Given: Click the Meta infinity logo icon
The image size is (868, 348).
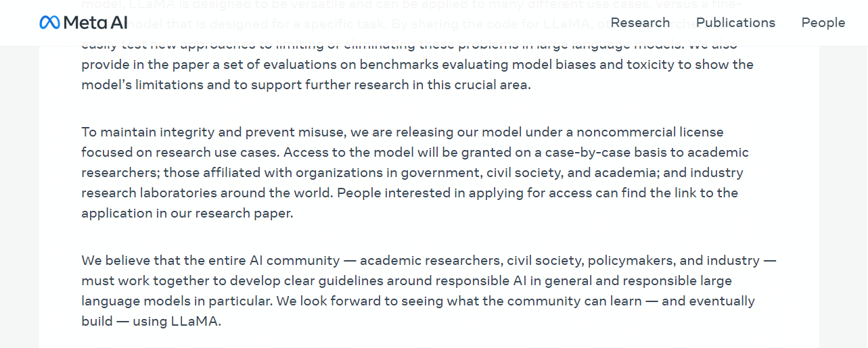Looking at the screenshot, I should (49, 22).
